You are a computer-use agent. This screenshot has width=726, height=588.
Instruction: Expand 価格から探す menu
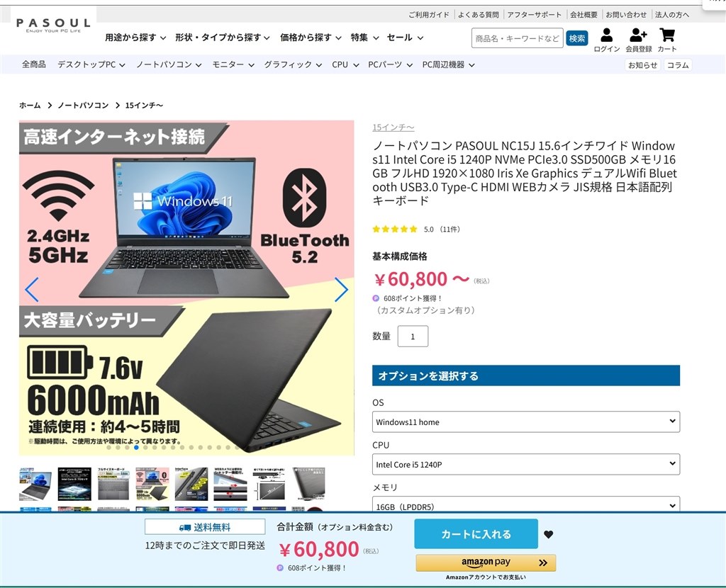311,38
